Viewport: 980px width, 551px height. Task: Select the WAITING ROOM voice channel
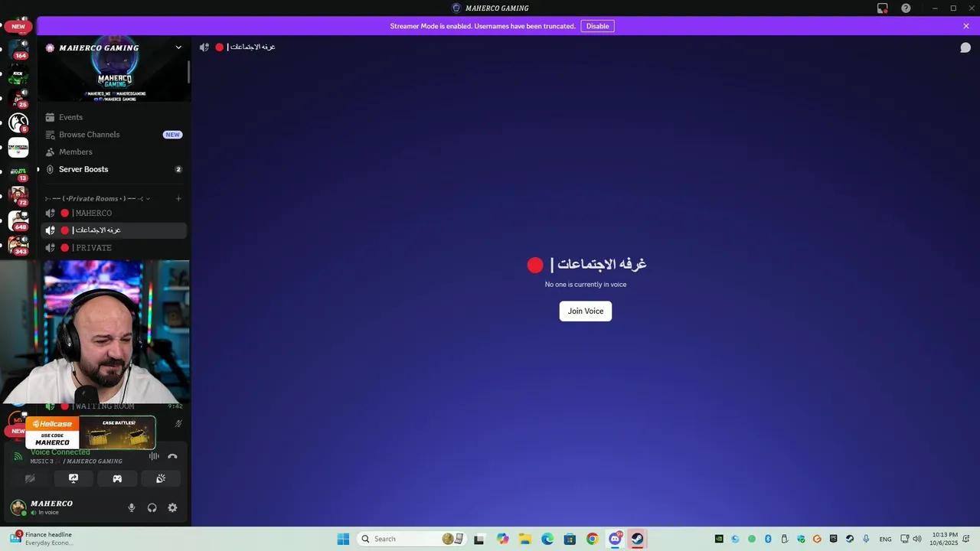(113, 406)
